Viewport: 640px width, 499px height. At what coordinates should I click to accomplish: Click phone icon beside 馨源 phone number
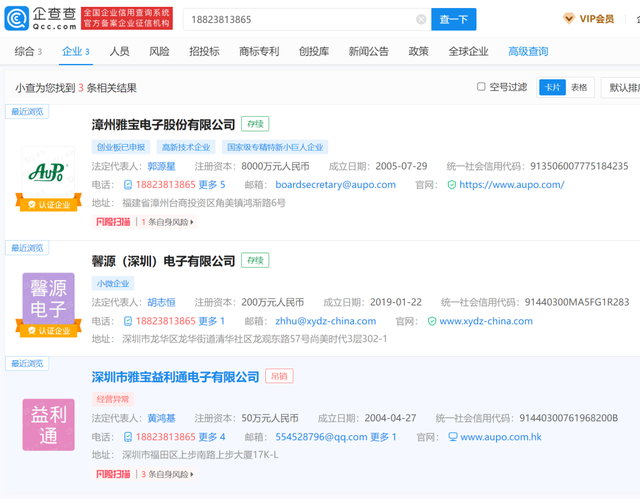coord(128,321)
